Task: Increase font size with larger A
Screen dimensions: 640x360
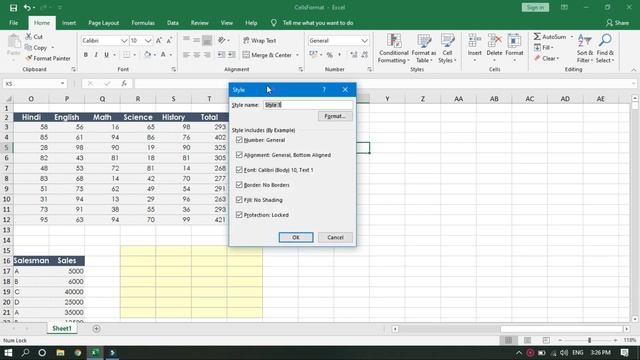Action: pos(159,40)
